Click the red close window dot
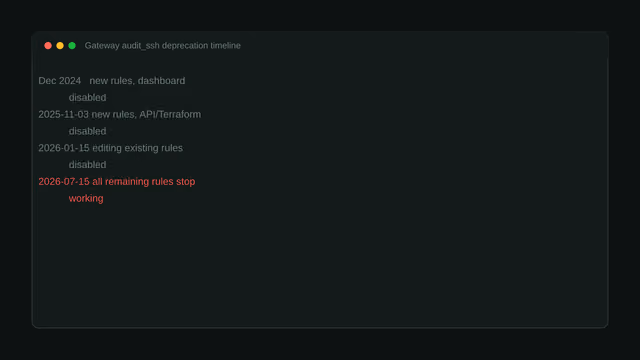This screenshot has width=640, height=360. (x=48, y=46)
